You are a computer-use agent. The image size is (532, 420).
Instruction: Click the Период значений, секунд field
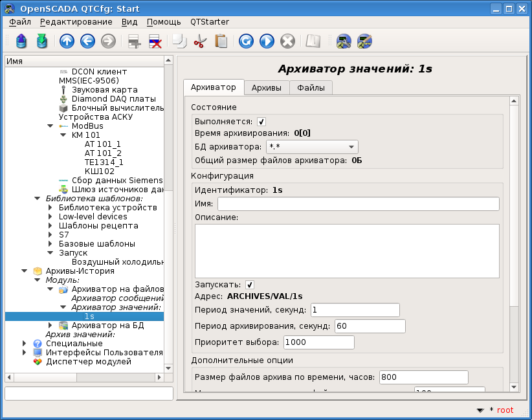(355, 310)
